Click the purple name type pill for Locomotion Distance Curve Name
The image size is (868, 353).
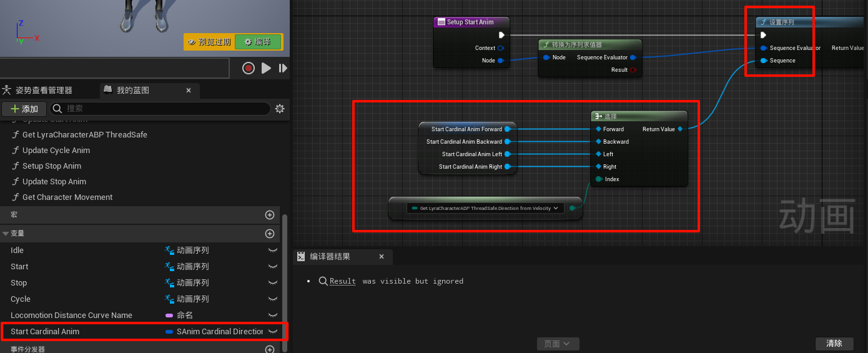point(169,316)
